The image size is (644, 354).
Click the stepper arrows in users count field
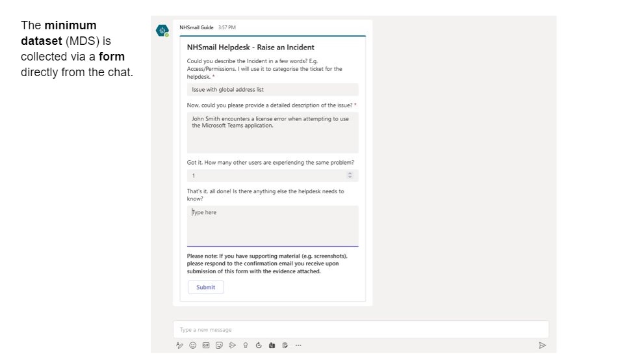350,175
